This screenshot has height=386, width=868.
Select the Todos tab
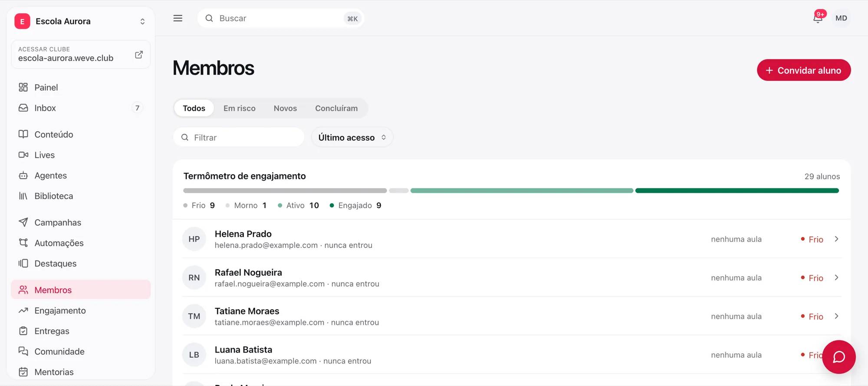coord(194,108)
